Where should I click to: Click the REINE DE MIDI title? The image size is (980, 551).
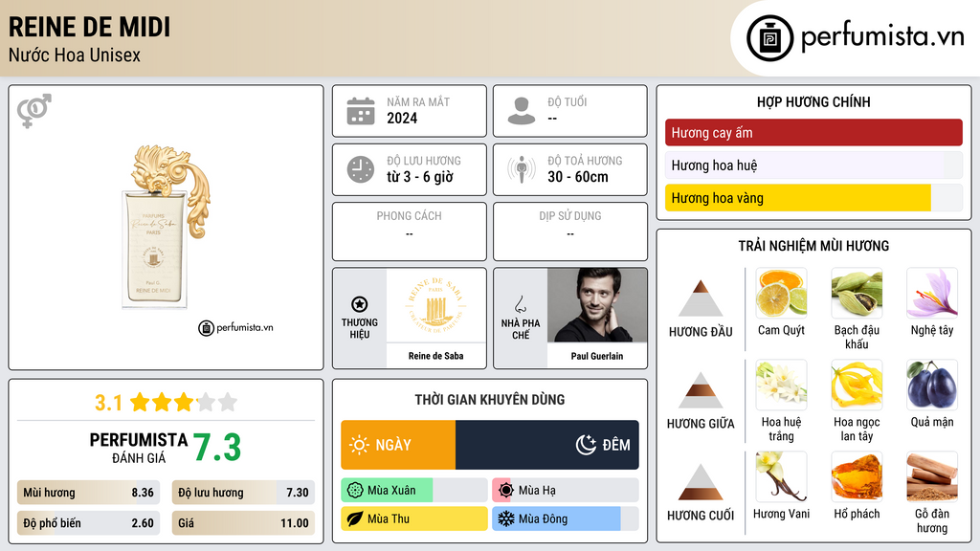pos(89,28)
